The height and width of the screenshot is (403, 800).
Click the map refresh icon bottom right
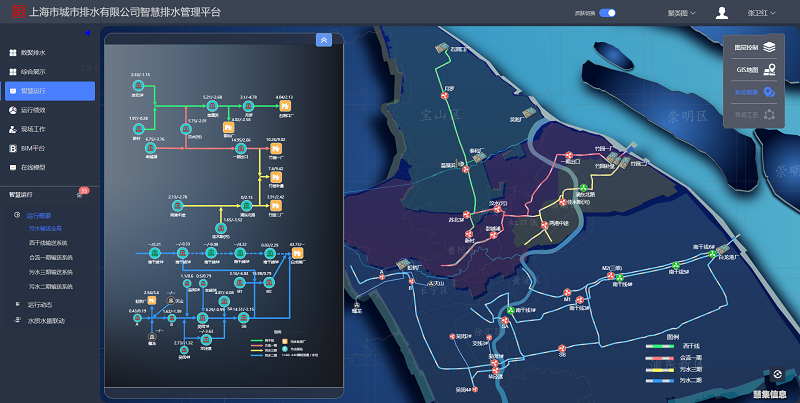pyautogui.click(x=777, y=375)
